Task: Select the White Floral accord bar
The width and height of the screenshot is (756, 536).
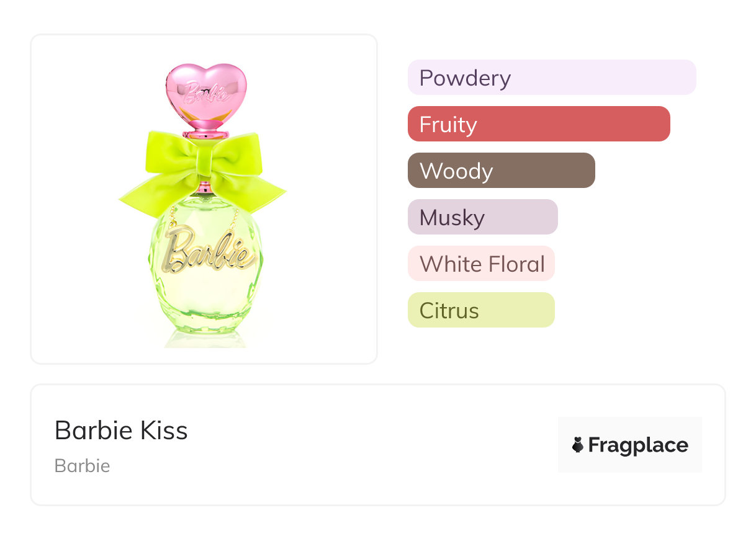Action: [481, 264]
